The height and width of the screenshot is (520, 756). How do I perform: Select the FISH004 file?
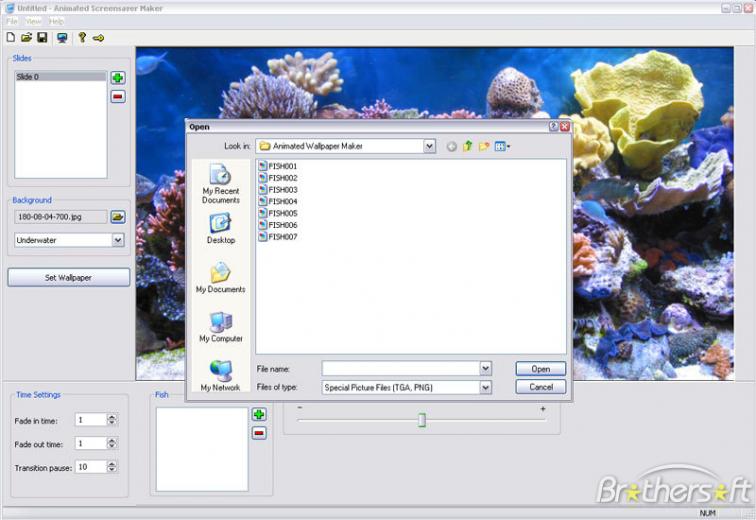click(x=278, y=201)
